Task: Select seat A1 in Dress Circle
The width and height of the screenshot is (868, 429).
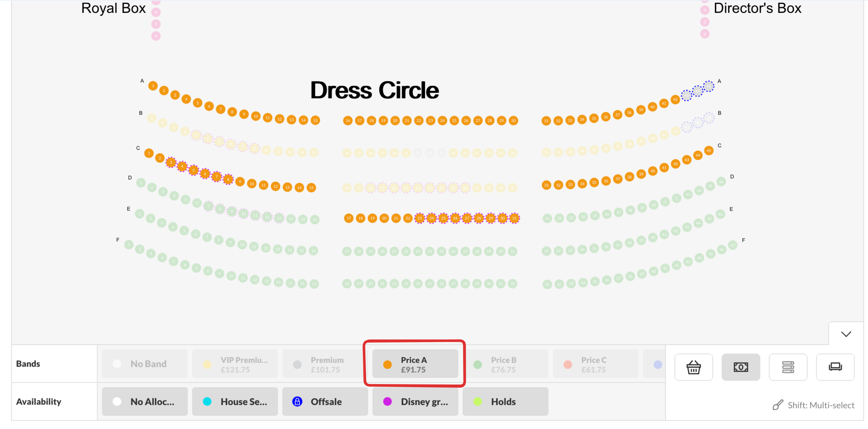Action: coord(153,86)
